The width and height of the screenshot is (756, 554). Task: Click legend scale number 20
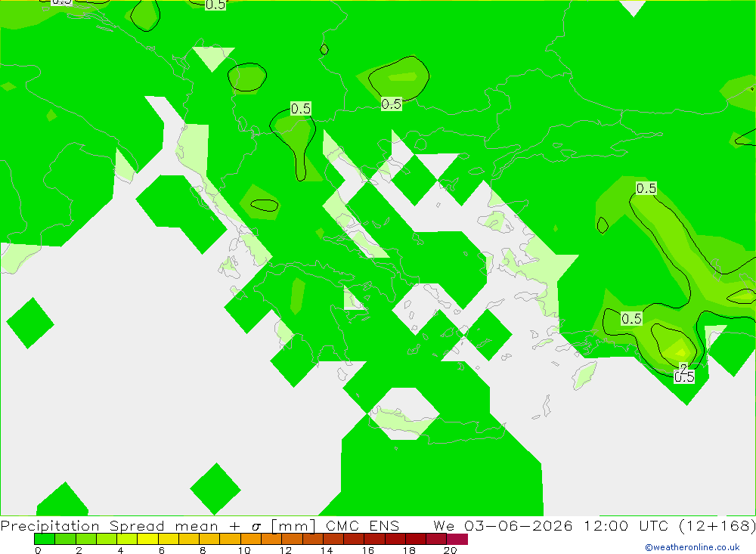pos(451,550)
